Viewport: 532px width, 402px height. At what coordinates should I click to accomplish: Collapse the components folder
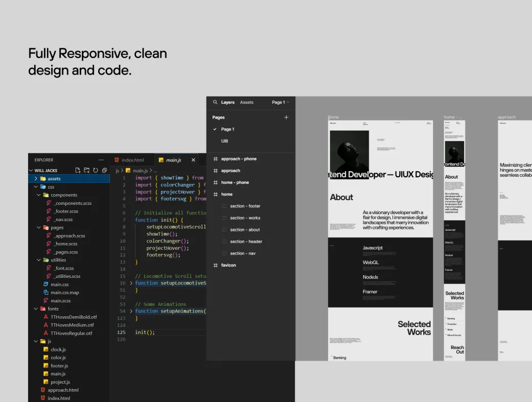point(39,195)
